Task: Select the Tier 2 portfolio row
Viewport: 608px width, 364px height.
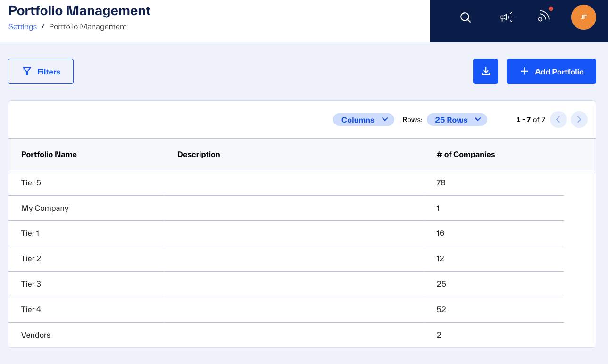Action: [286, 259]
